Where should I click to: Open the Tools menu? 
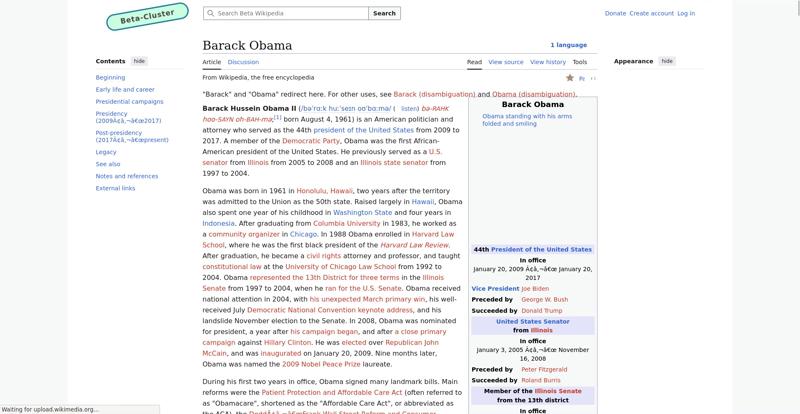[579, 62]
